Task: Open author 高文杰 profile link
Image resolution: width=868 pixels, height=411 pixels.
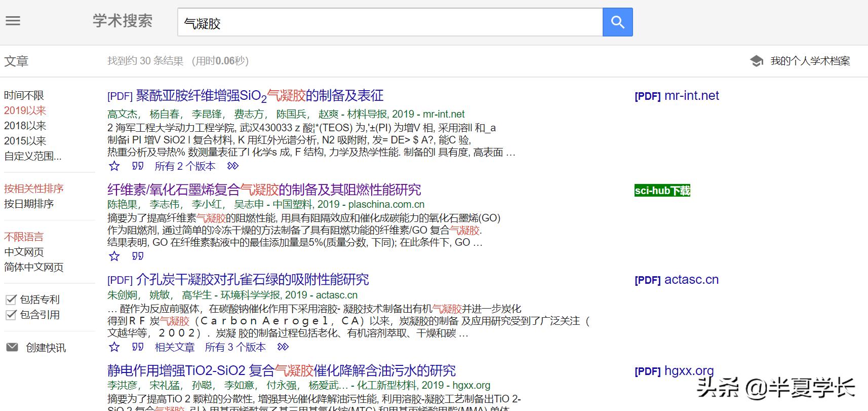Action: (x=123, y=114)
